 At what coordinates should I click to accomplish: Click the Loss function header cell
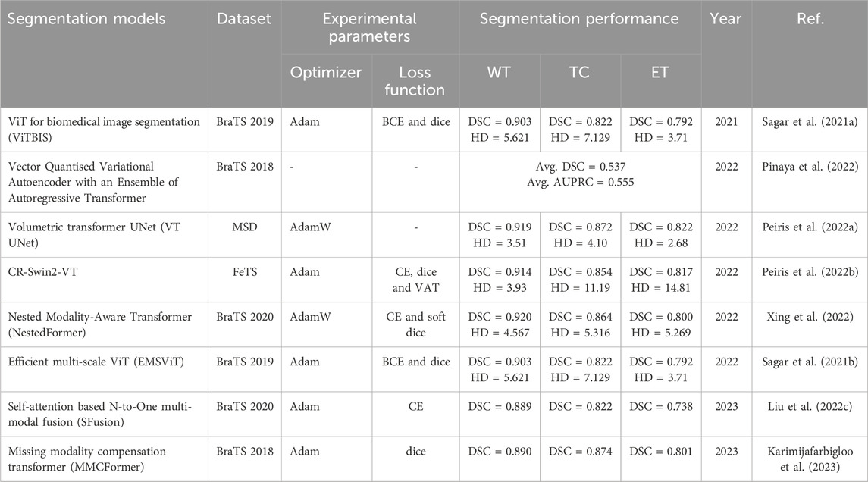415,81
